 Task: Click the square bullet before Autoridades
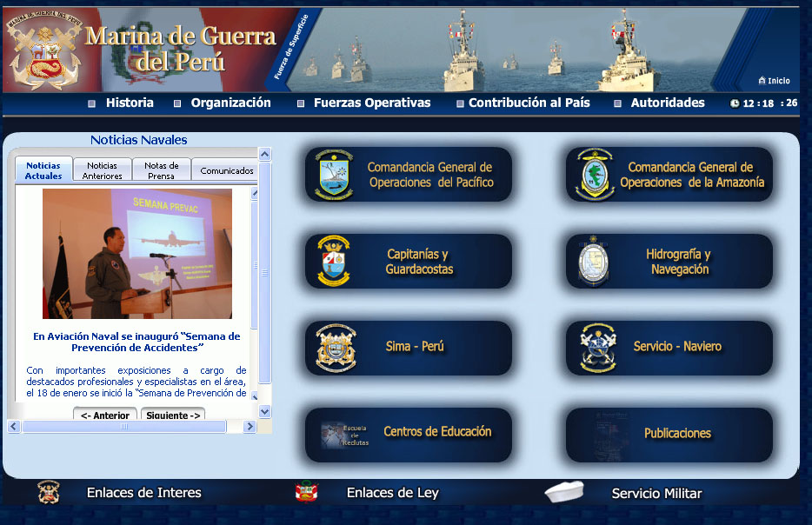[x=617, y=103]
